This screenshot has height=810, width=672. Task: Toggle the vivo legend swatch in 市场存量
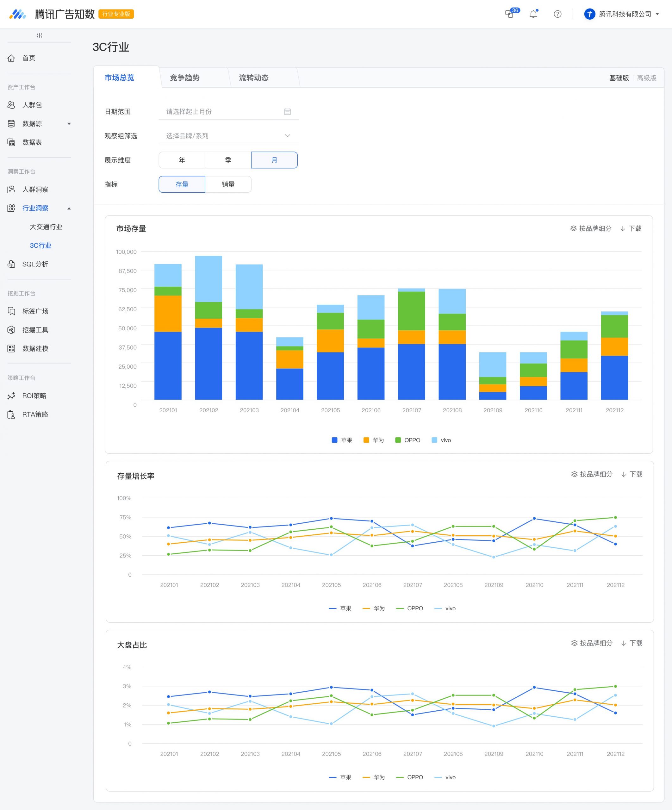[434, 440]
